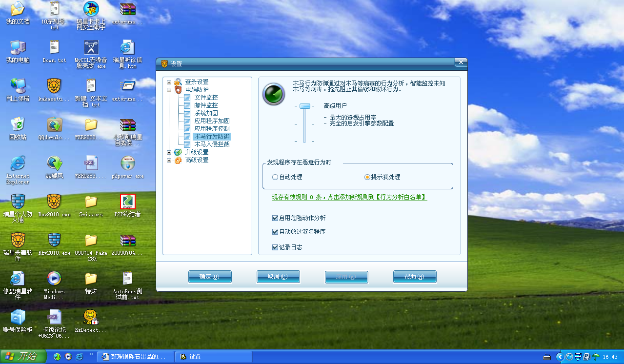Viewport: 624px width, 364px height.
Task: Open the 账号保险柜 desktop icon
Action: (18, 321)
